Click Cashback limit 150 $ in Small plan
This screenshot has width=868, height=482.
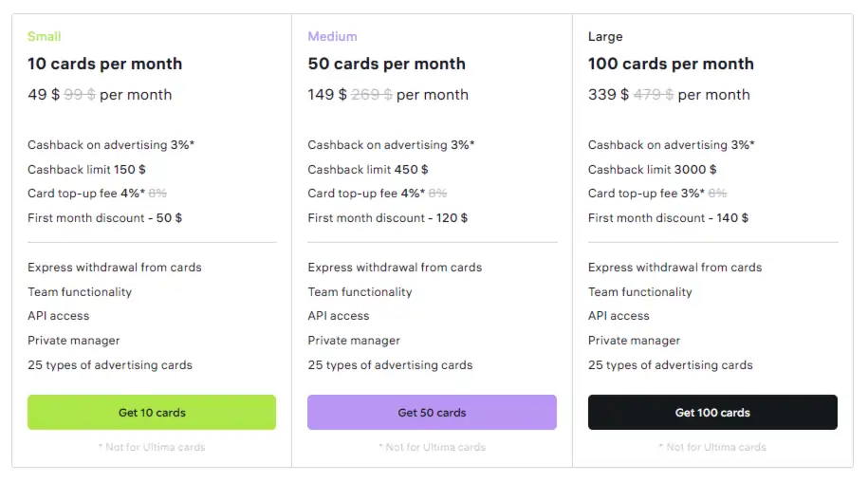86,169
